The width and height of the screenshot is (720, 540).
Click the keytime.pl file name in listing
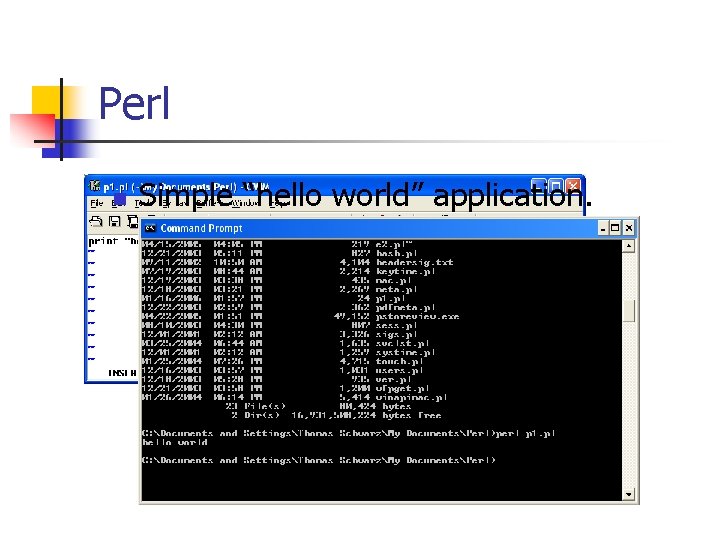405,271
